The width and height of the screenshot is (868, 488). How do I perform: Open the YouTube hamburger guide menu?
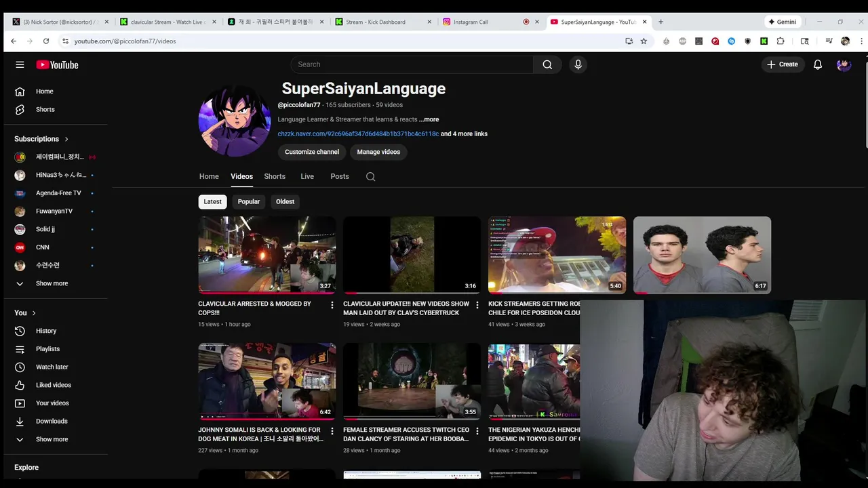pos(20,64)
